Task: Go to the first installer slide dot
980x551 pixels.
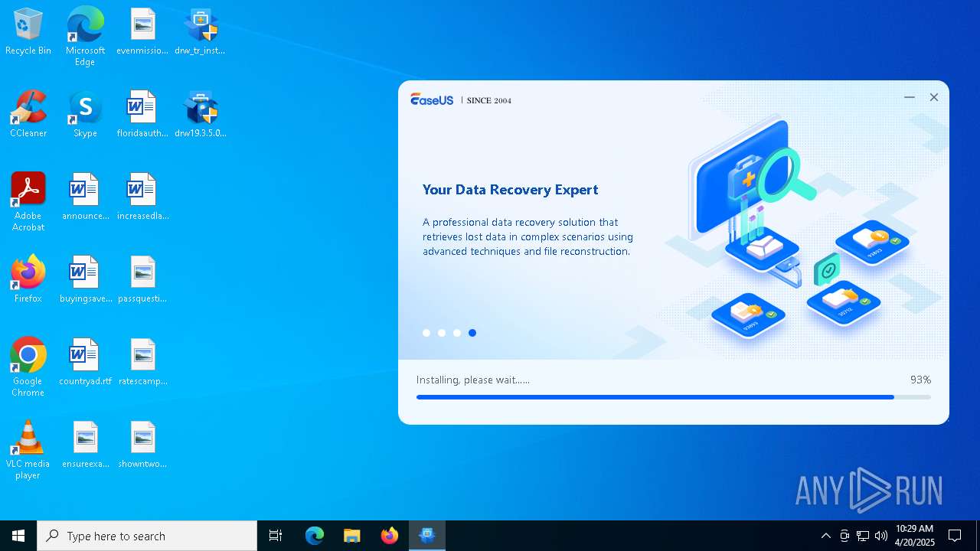Action: tap(426, 333)
